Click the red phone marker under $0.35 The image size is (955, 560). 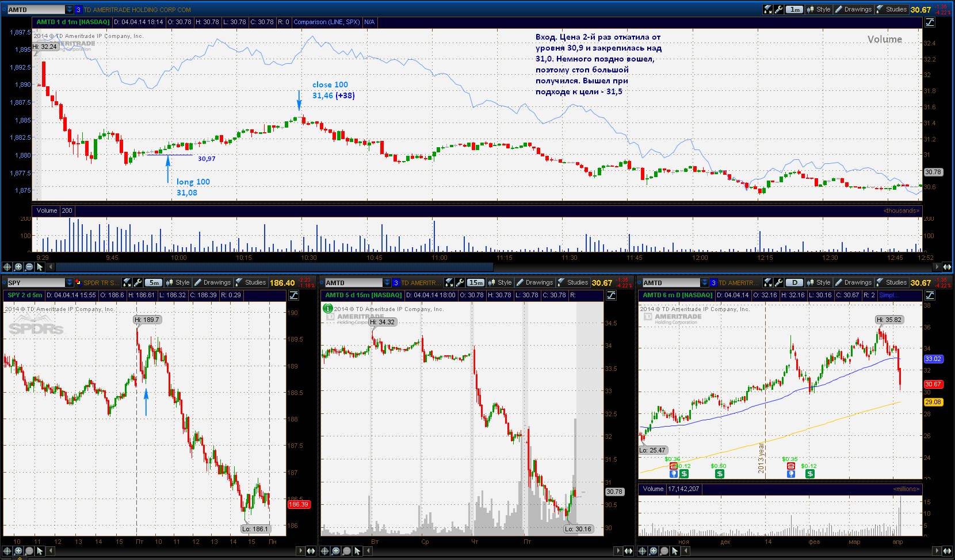pyautogui.click(x=791, y=466)
